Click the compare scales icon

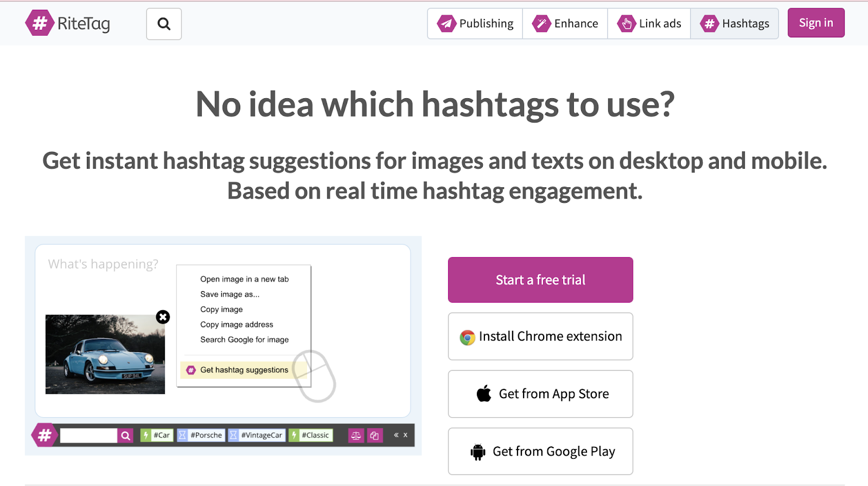(x=356, y=435)
